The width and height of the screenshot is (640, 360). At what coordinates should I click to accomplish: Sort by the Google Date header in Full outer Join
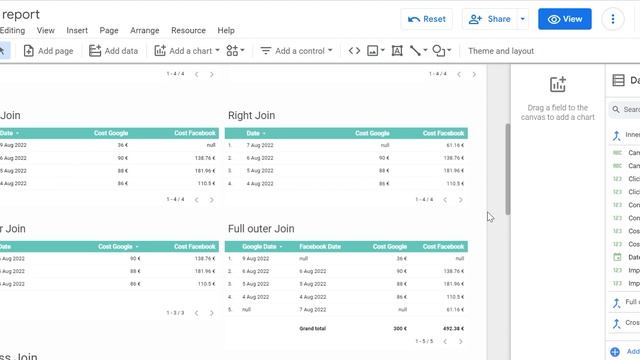[x=259, y=247]
